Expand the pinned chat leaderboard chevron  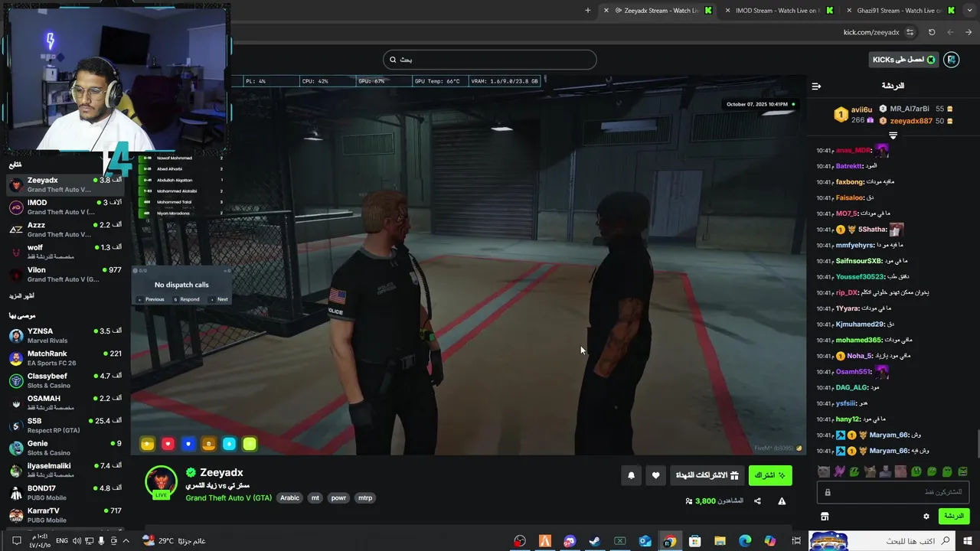tap(893, 135)
